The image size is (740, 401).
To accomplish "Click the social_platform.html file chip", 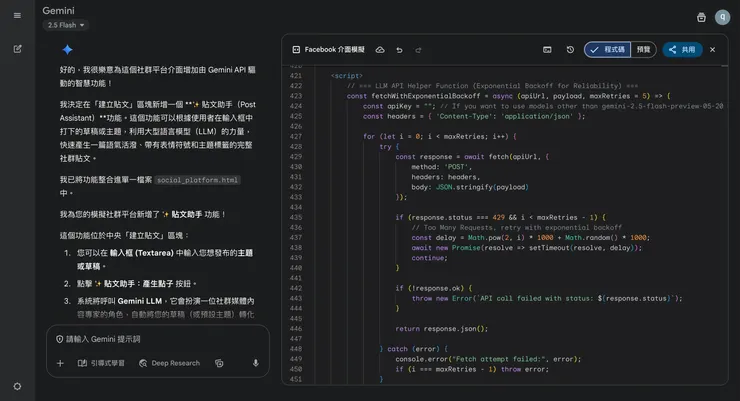I will [197, 180].
